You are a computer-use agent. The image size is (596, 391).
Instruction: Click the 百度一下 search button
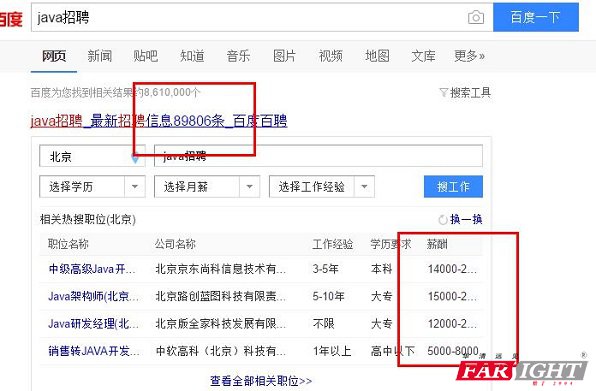click(x=536, y=17)
